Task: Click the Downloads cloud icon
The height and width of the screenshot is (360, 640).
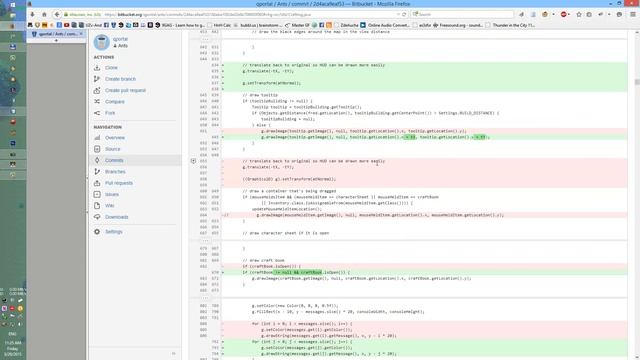Action: [x=97, y=217]
